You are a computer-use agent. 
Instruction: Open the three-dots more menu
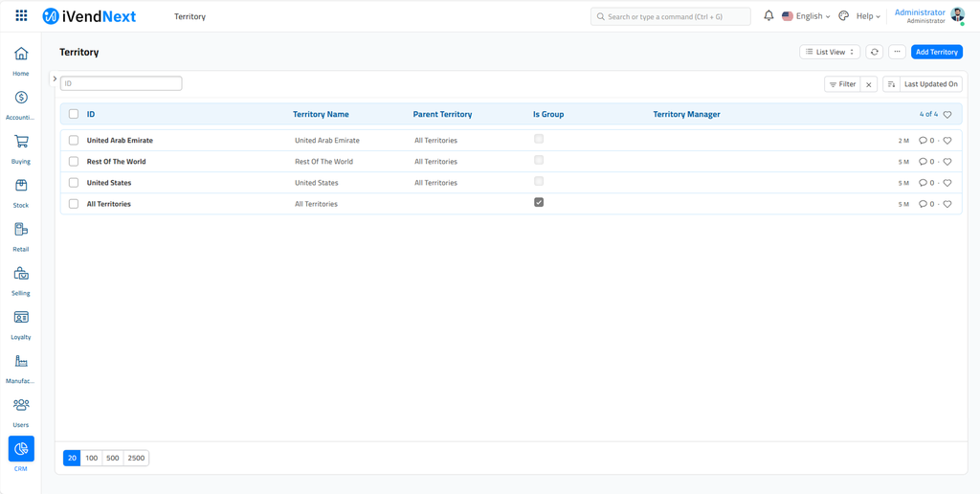897,52
